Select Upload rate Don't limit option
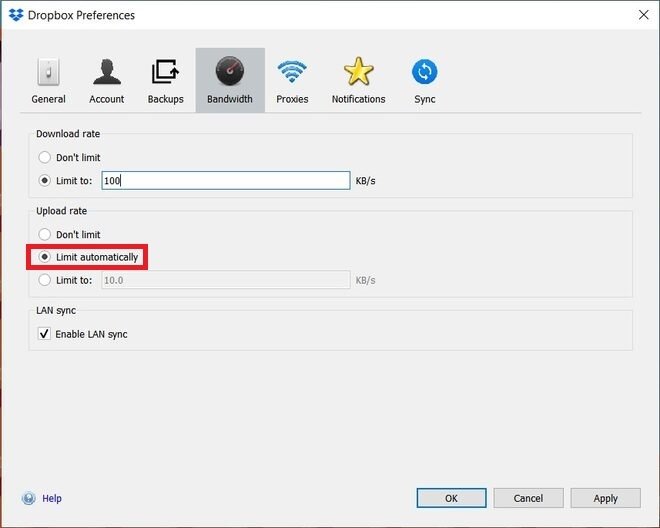660x528 pixels. click(45, 235)
